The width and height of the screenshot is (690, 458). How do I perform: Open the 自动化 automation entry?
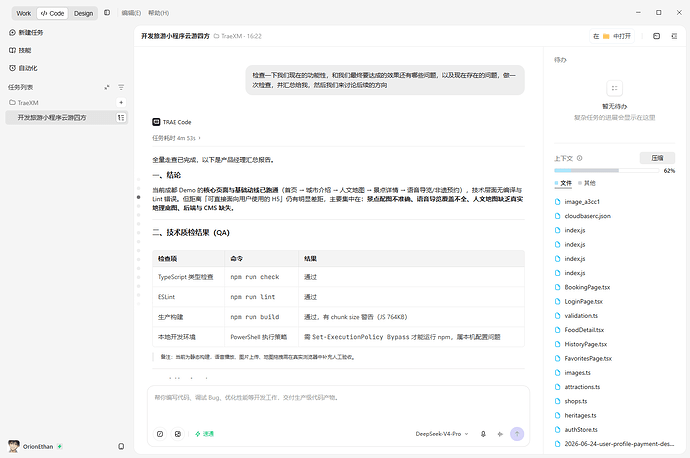pyautogui.click(x=23, y=68)
